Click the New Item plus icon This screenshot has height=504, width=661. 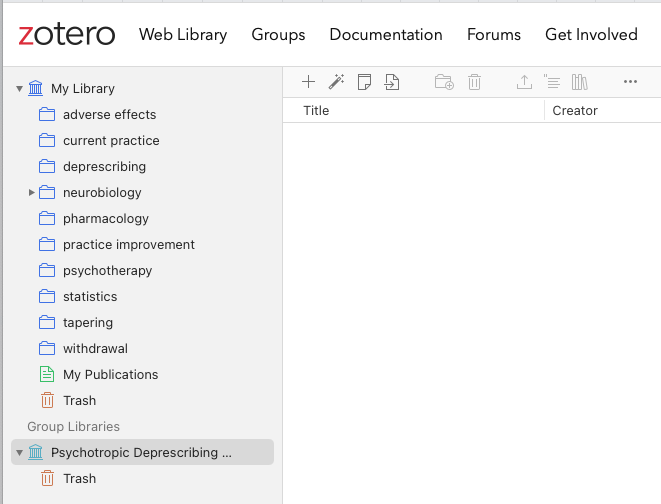pyautogui.click(x=309, y=82)
